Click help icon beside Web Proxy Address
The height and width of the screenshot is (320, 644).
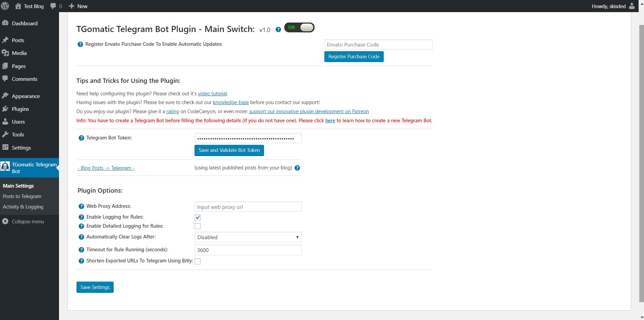click(81, 206)
